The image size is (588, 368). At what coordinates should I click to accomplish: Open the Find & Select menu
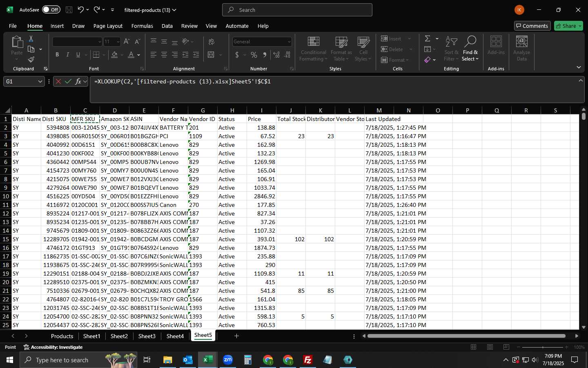470,49
